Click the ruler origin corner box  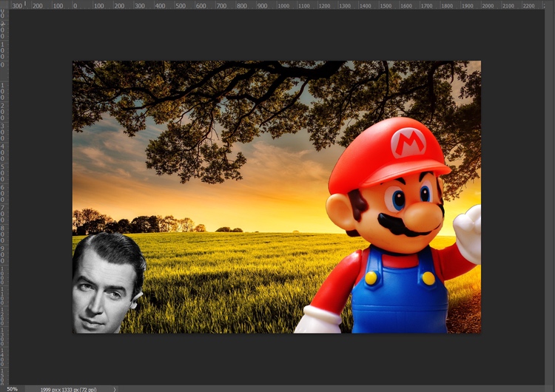(x=4, y=4)
